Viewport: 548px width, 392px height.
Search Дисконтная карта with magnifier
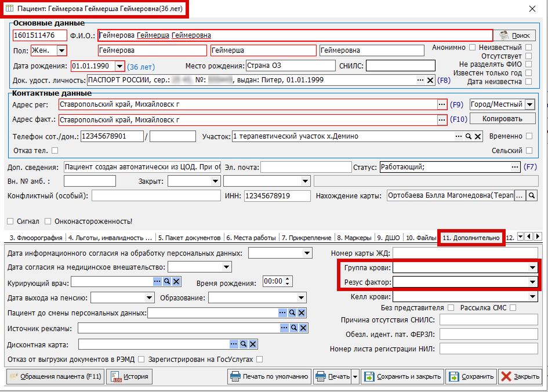(x=244, y=344)
